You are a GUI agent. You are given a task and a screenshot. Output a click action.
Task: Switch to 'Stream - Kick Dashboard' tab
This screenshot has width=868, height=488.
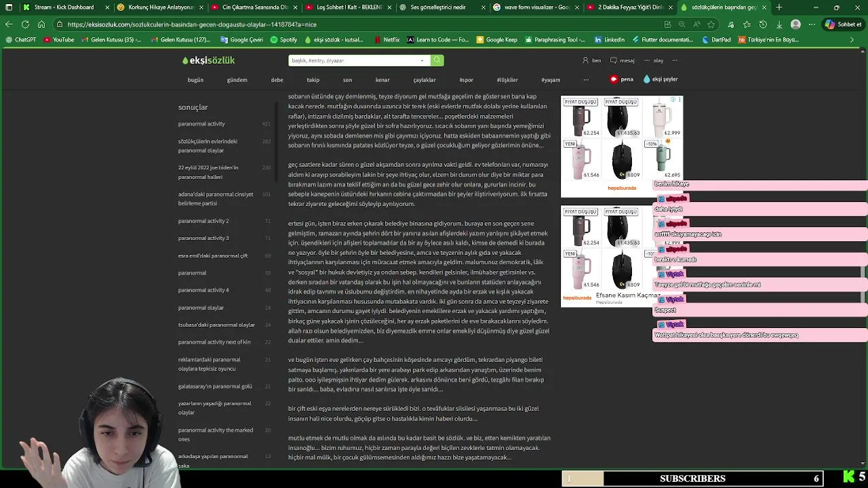tap(66, 7)
